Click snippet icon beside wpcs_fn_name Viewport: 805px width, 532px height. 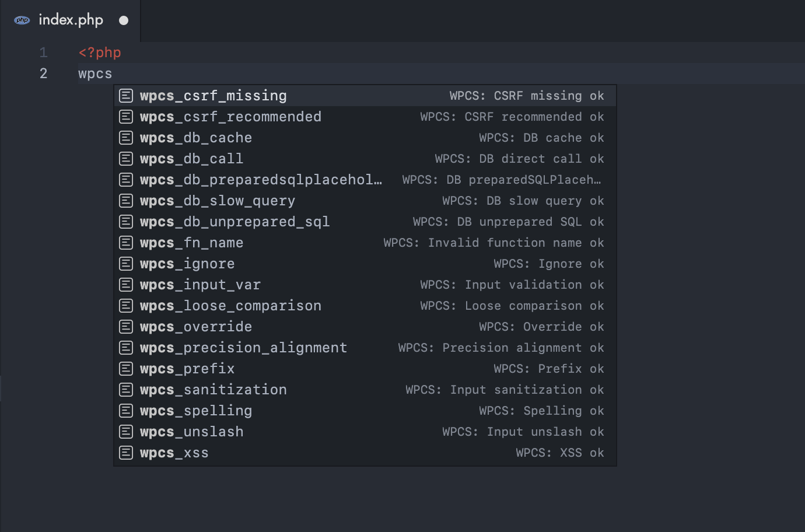click(x=126, y=243)
